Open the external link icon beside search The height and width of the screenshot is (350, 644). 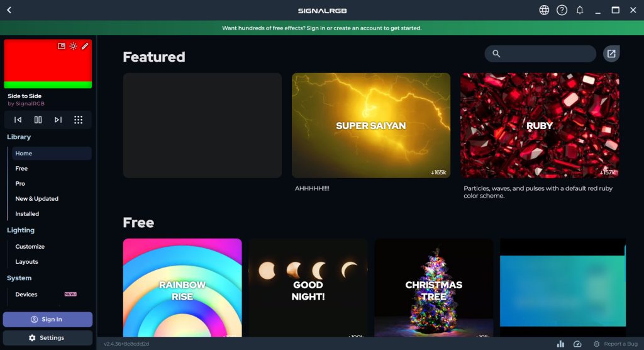pos(611,54)
